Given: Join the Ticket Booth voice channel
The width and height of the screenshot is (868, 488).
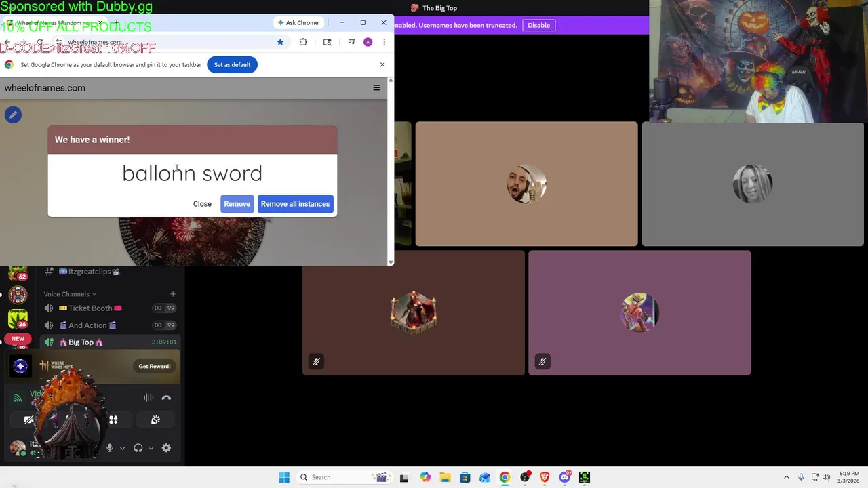Looking at the screenshot, I should click(90, 308).
